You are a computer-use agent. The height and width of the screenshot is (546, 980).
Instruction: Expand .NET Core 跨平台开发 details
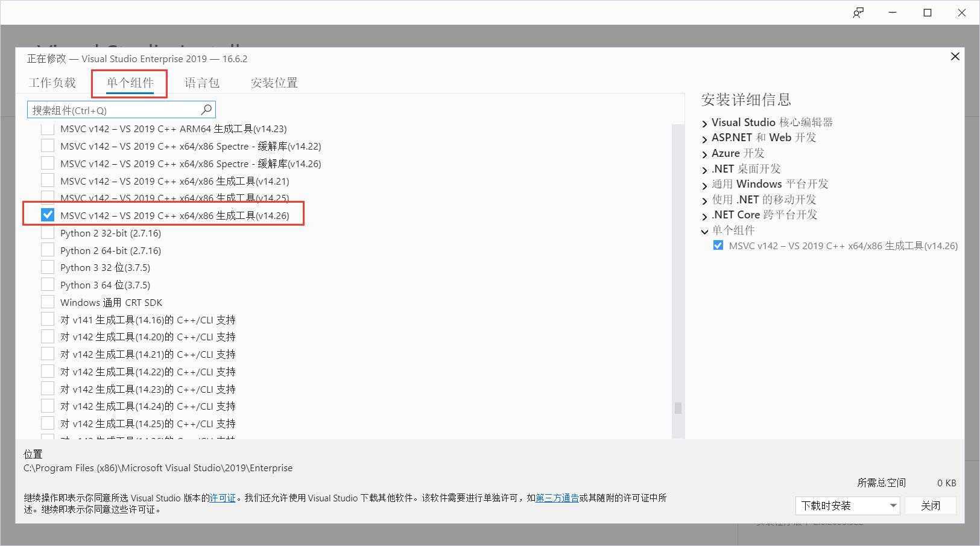point(704,215)
